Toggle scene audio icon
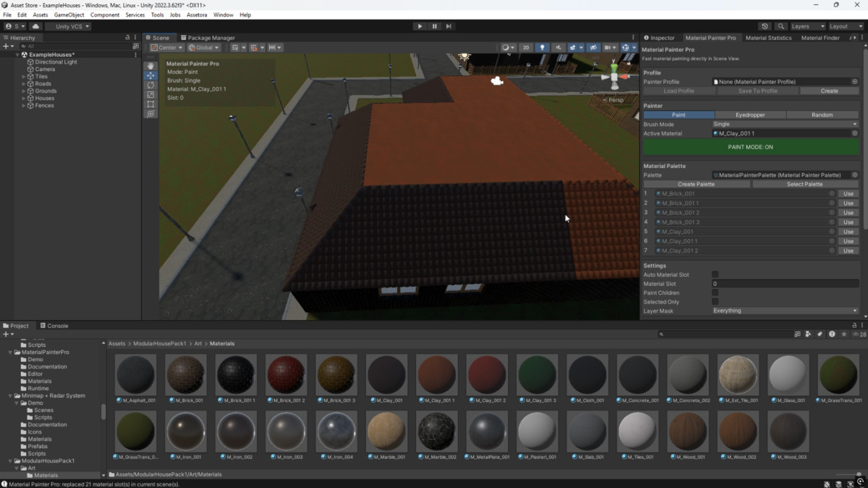 (x=558, y=48)
